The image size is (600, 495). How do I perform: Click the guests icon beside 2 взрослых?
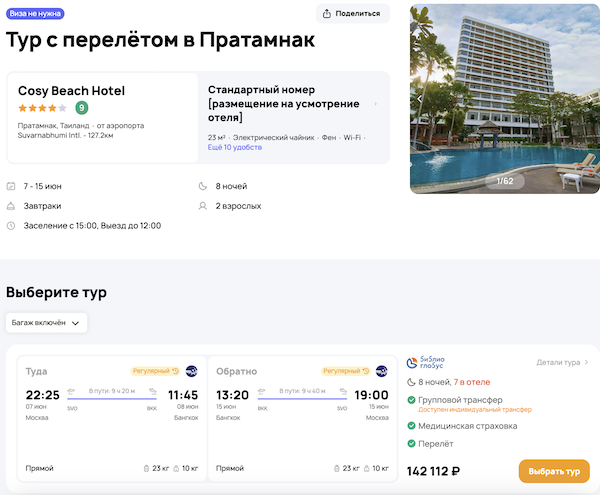(205, 206)
